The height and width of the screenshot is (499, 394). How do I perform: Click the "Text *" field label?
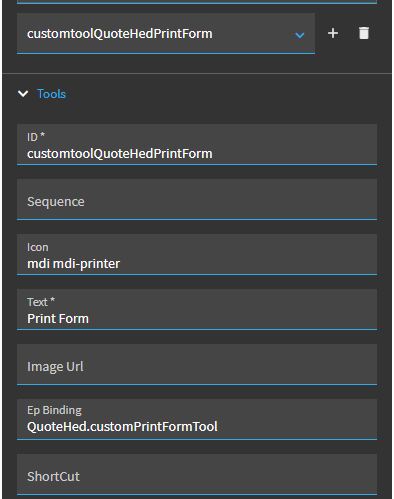(x=41, y=302)
